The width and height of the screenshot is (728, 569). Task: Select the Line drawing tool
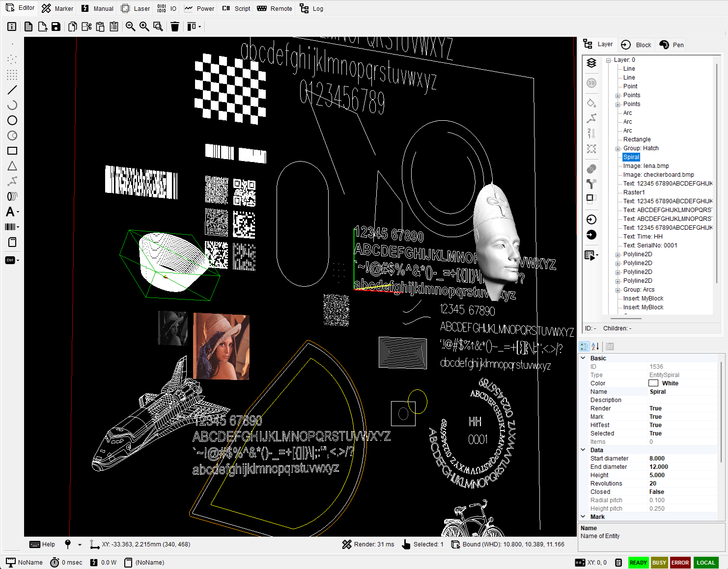[x=12, y=90]
